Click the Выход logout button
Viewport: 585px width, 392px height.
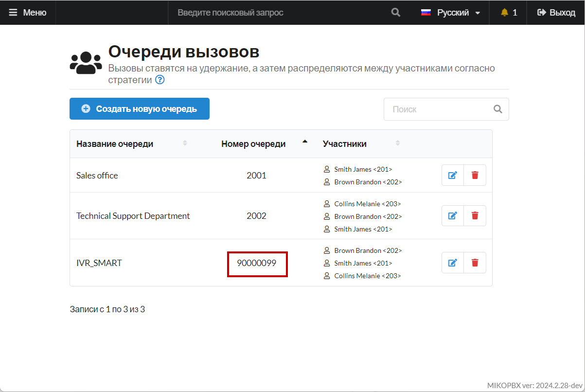pyautogui.click(x=556, y=13)
